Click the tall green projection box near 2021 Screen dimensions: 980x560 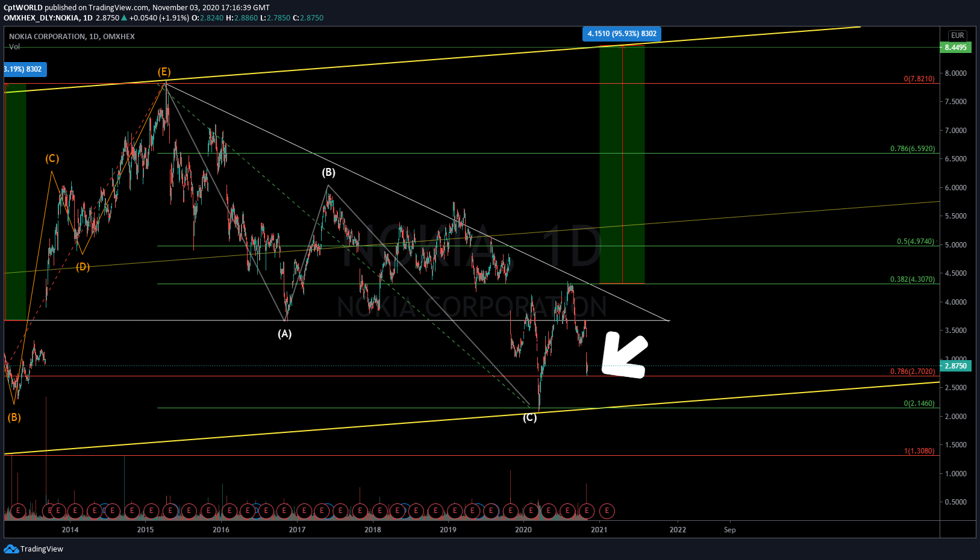pos(622,164)
